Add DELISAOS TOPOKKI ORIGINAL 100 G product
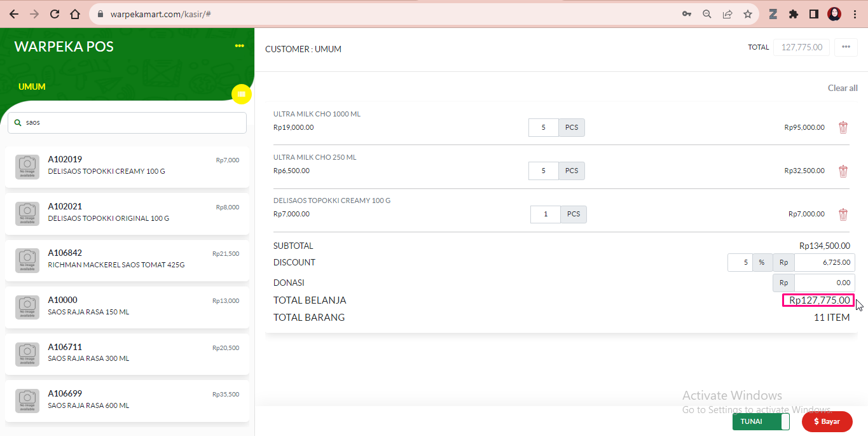The height and width of the screenshot is (436, 868). coord(127,214)
